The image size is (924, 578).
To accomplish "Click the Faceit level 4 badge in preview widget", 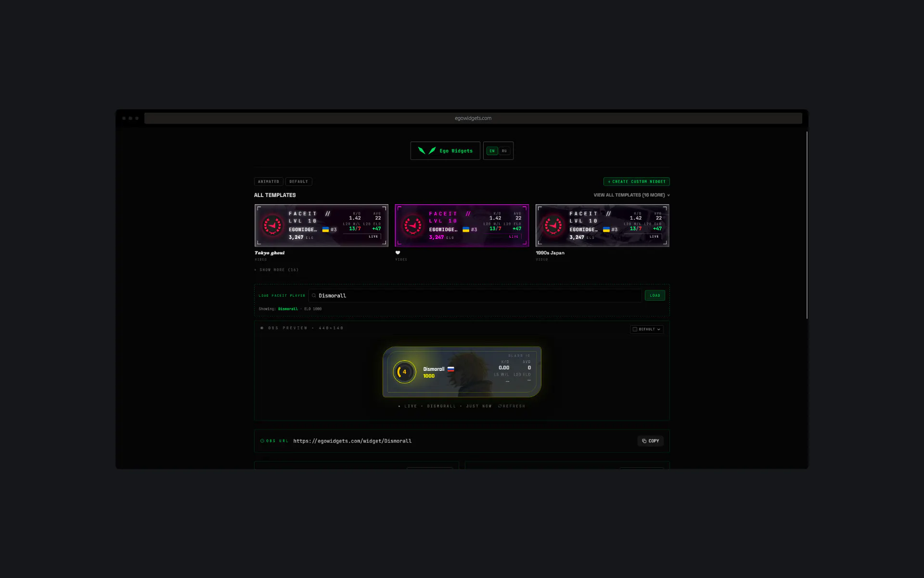I will [x=404, y=372].
